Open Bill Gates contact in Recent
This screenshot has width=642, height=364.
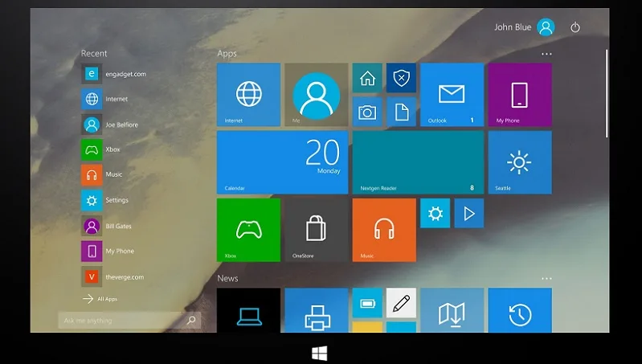106,226
